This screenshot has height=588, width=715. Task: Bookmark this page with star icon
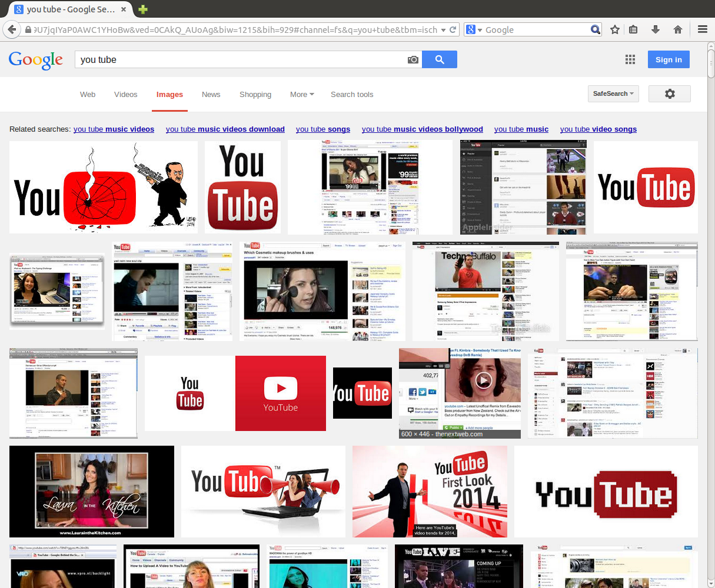(615, 29)
